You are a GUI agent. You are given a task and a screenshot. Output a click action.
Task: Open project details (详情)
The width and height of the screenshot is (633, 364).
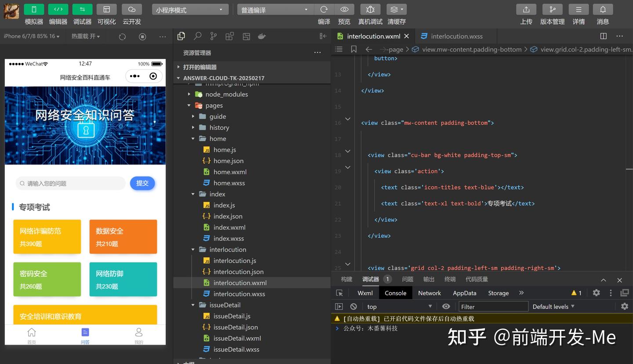click(x=578, y=9)
